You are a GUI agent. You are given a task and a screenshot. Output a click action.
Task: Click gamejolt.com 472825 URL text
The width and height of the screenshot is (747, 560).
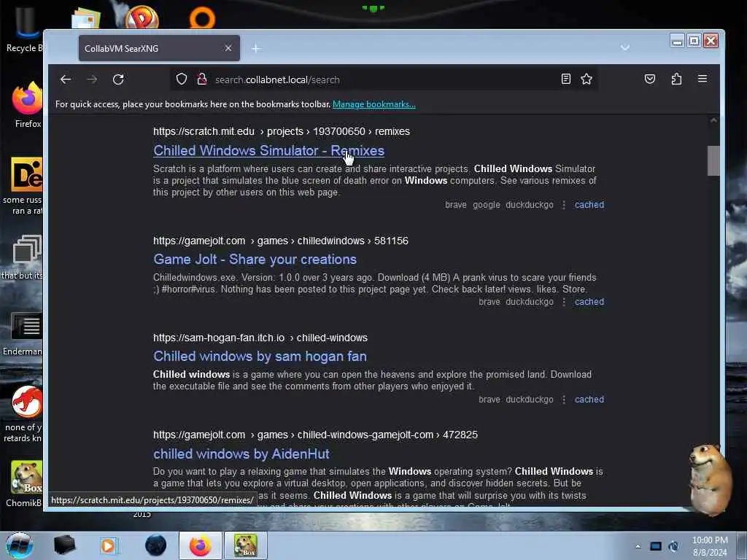pyautogui.click(x=315, y=435)
